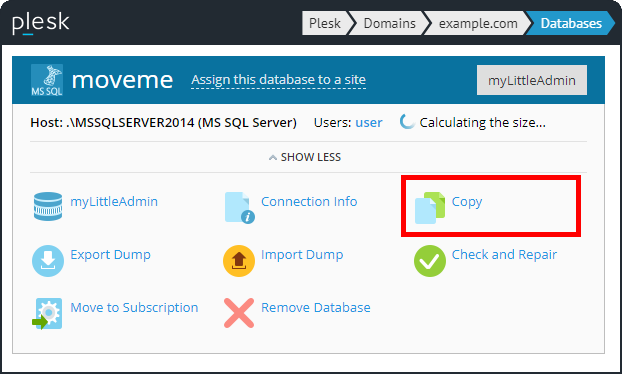
Task: Click the Calculating the size... text
Action: [483, 123]
